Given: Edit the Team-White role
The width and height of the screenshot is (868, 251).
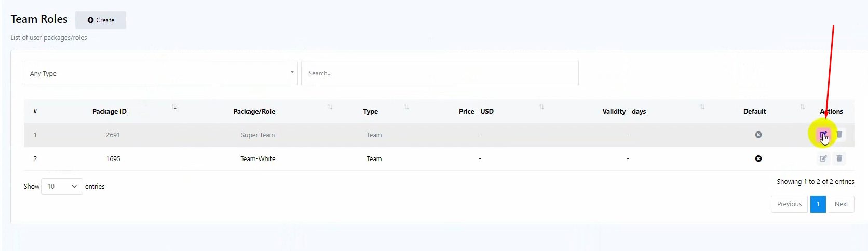Looking at the screenshot, I should [x=823, y=158].
